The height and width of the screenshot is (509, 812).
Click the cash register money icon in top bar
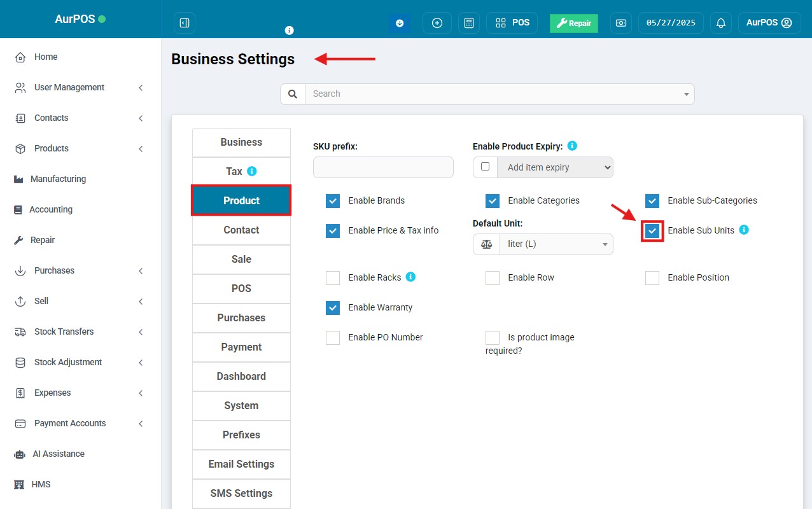[x=621, y=23]
